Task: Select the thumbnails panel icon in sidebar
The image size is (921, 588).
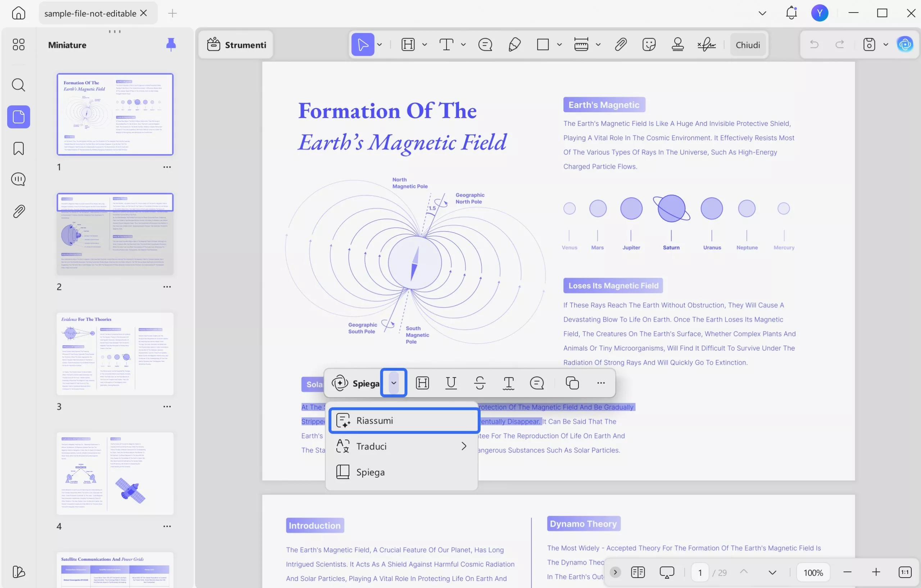Action: (18, 117)
